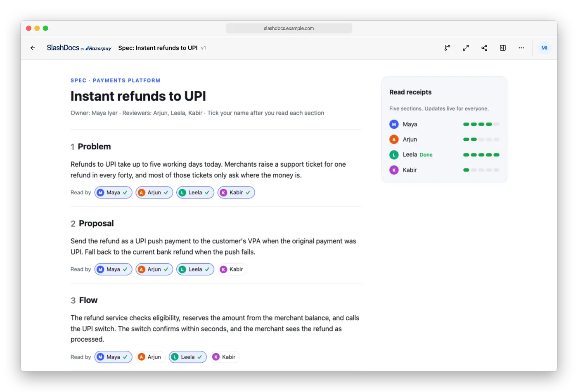
Task: Click Leela's avatar in Read receipts
Action: tap(394, 155)
